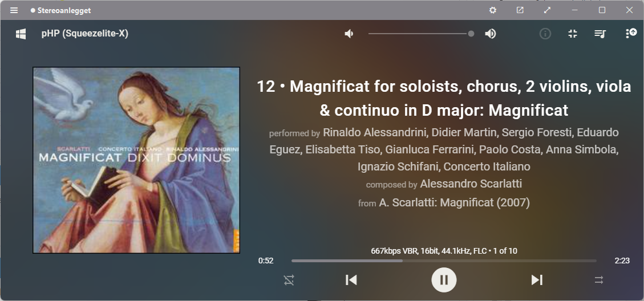Open the manage players icon
Viewport: 644px width, 301px height.
631,33
